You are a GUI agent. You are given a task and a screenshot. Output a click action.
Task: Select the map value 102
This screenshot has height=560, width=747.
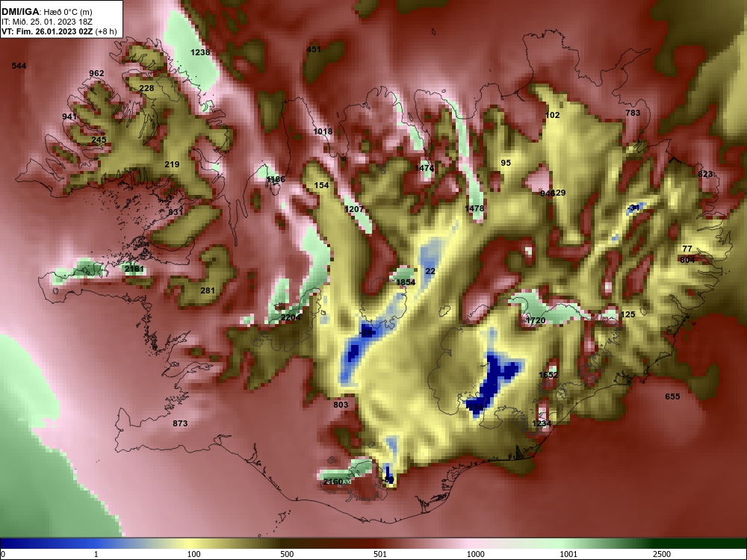[552, 115]
